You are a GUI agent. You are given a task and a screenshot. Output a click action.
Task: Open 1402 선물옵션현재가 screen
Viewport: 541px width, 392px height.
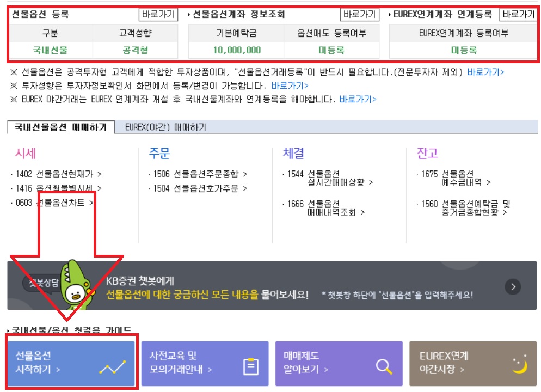[x=58, y=174]
